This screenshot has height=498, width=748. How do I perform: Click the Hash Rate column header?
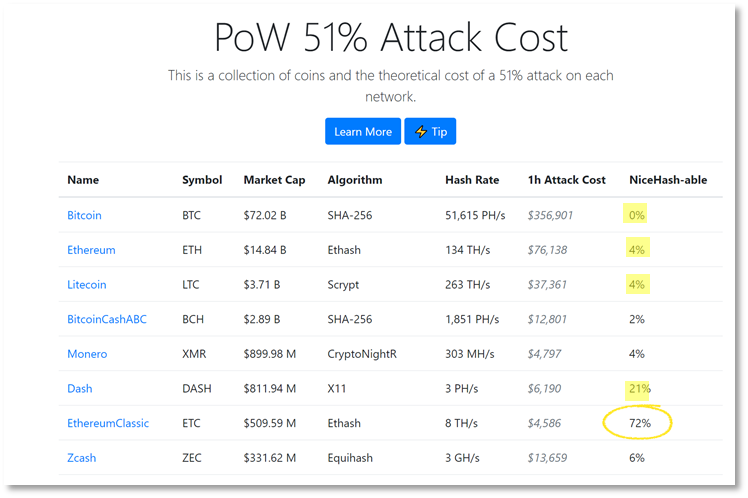click(472, 180)
